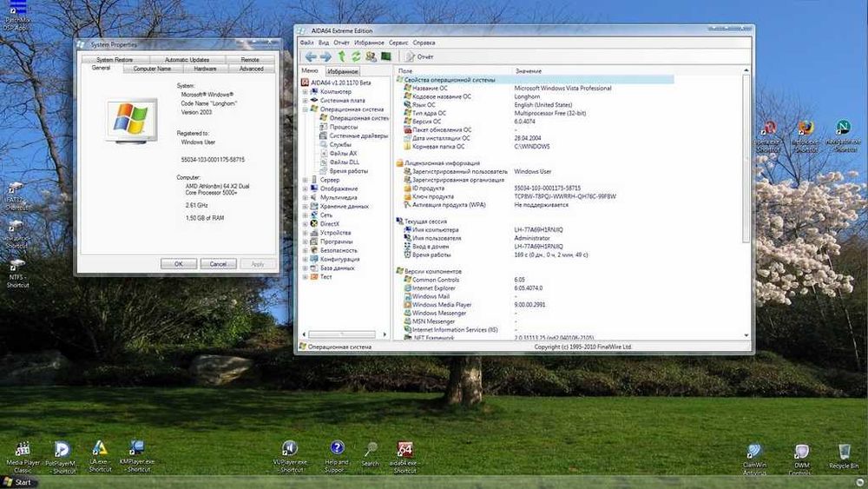Open the LA.exe shortcut desktop icon
This screenshot has width=868, height=489.
click(100, 457)
